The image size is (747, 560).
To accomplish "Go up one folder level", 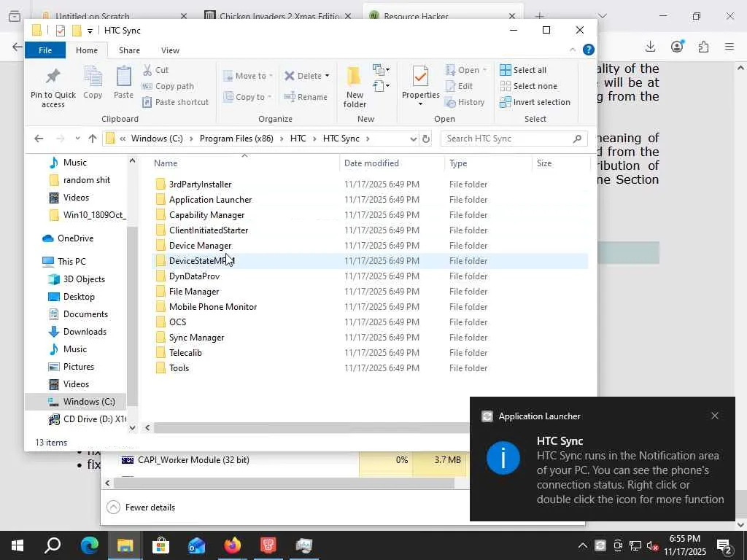I will (x=93, y=139).
